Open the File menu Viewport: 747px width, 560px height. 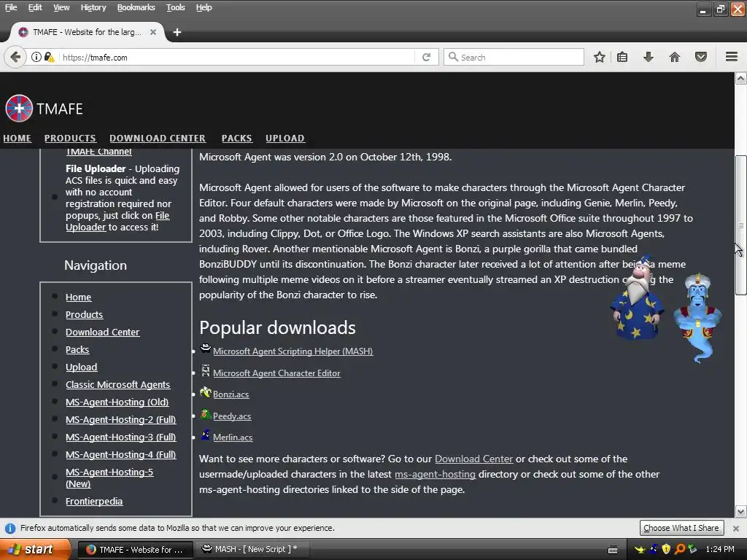click(x=11, y=7)
